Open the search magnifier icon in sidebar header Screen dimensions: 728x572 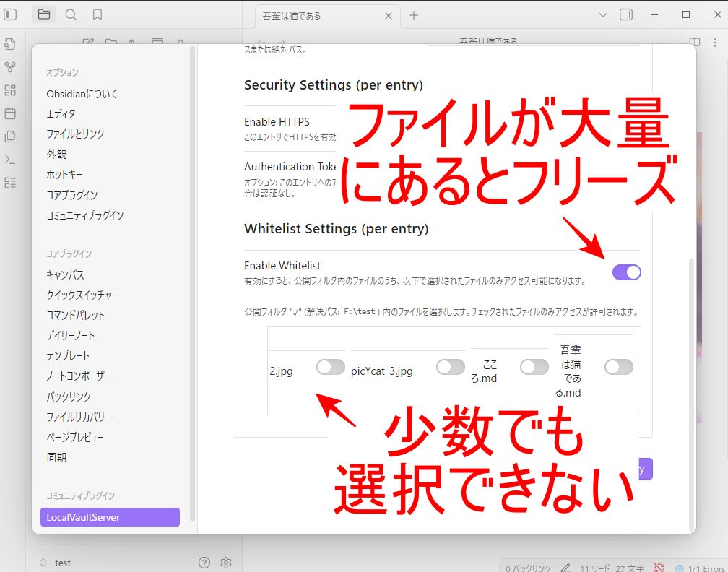point(71,15)
